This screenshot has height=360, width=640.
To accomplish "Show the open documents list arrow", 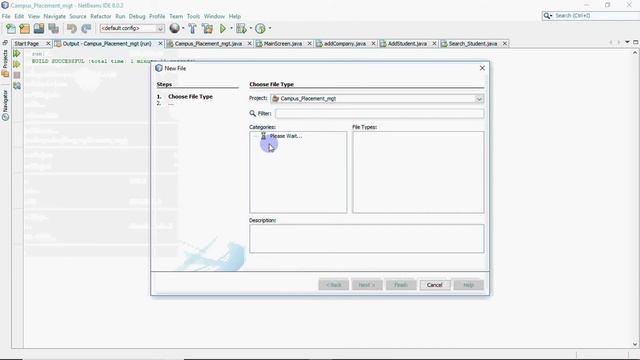I will click(627, 42).
